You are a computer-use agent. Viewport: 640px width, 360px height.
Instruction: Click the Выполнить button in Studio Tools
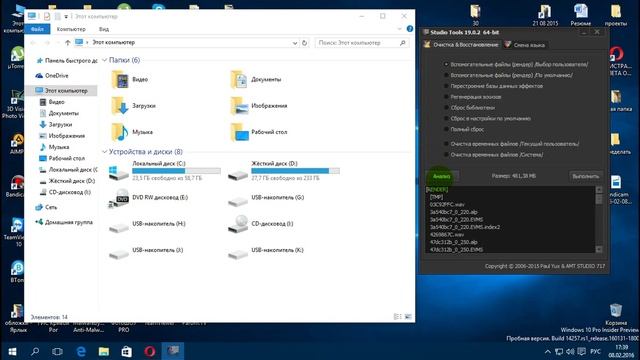585,176
